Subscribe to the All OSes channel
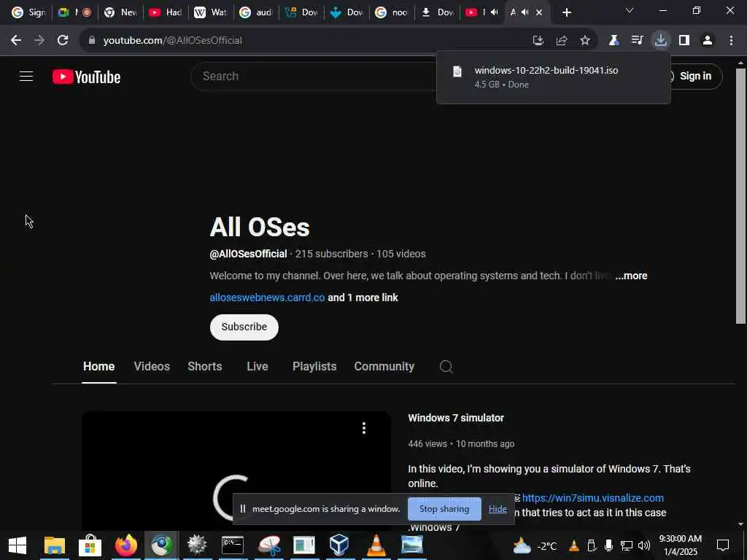Screen dimensions: 747x560 click(244, 327)
